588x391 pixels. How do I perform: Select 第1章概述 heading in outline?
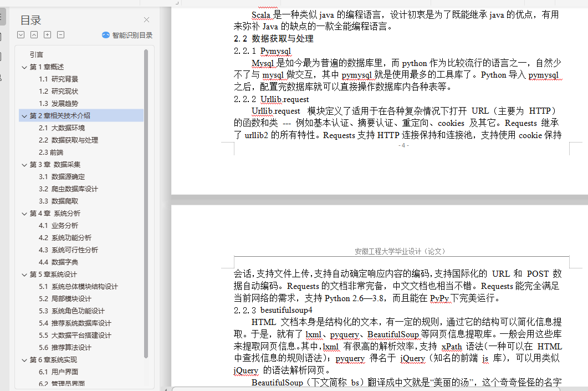tap(47, 67)
